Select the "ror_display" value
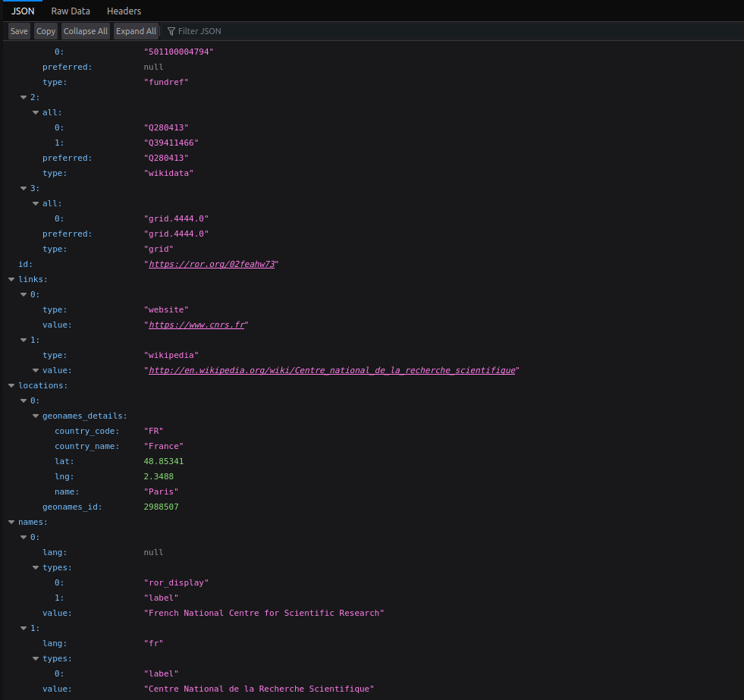This screenshot has width=744, height=700. [x=176, y=582]
